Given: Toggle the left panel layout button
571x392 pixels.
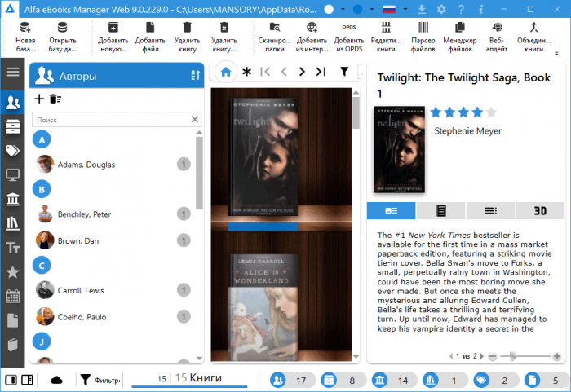Looking at the screenshot, I should point(11,380).
